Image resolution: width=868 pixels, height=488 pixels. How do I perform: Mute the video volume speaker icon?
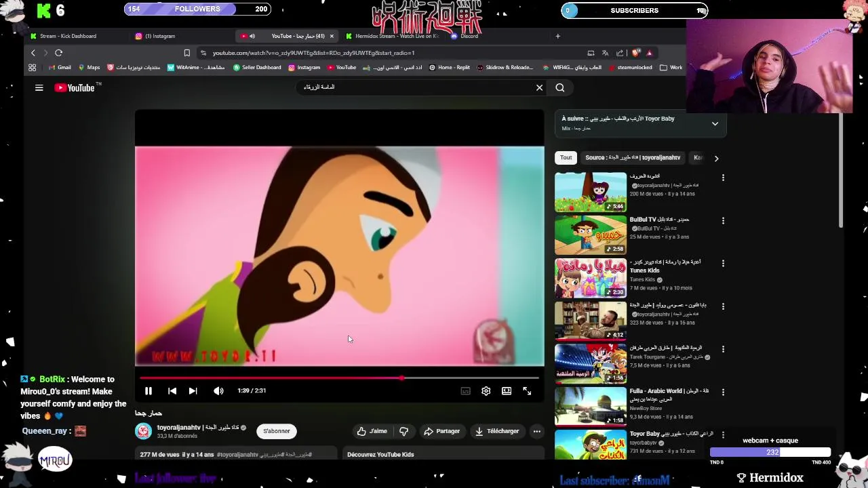tap(218, 391)
